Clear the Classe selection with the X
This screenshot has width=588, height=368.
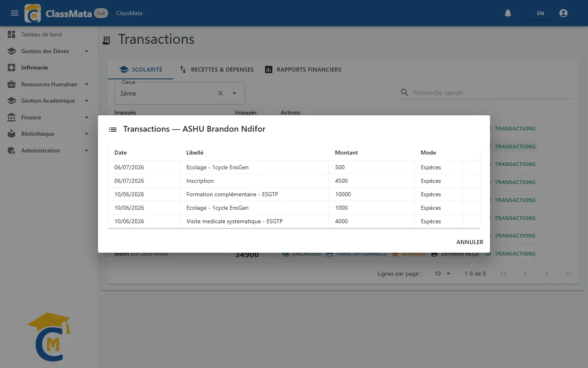click(220, 93)
